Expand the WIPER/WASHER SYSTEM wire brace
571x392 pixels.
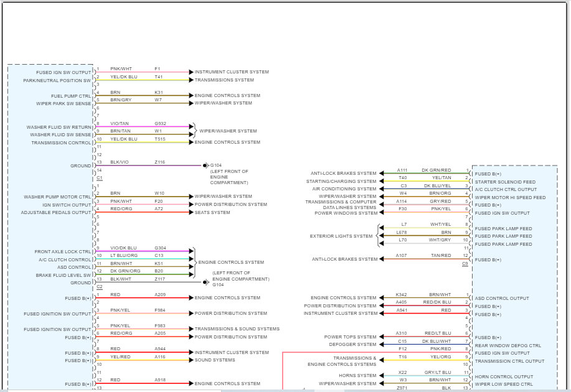click(x=194, y=131)
